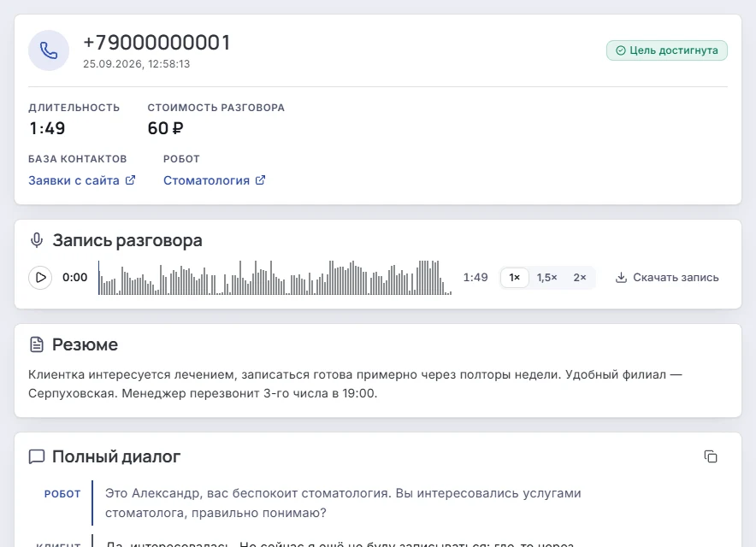Click the call cost "60 ₽"

pyautogui.click(x=165, y=128)
